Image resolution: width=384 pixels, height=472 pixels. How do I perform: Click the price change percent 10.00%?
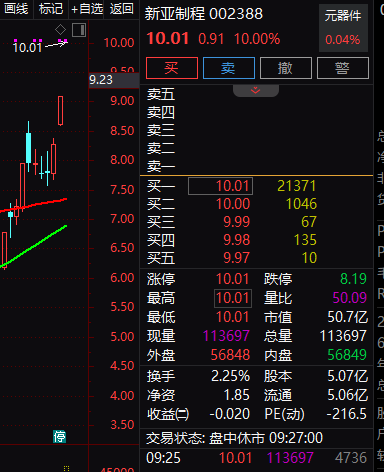click(x=257, y=39)
